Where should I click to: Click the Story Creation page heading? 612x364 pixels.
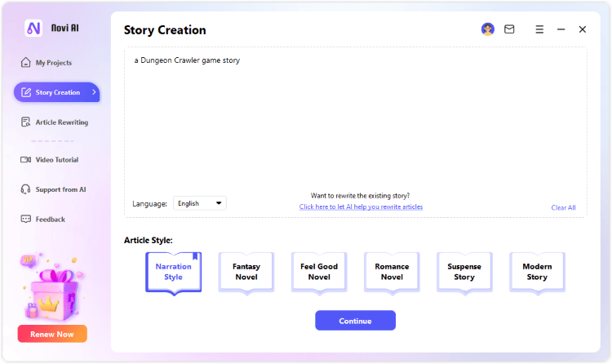165,30
